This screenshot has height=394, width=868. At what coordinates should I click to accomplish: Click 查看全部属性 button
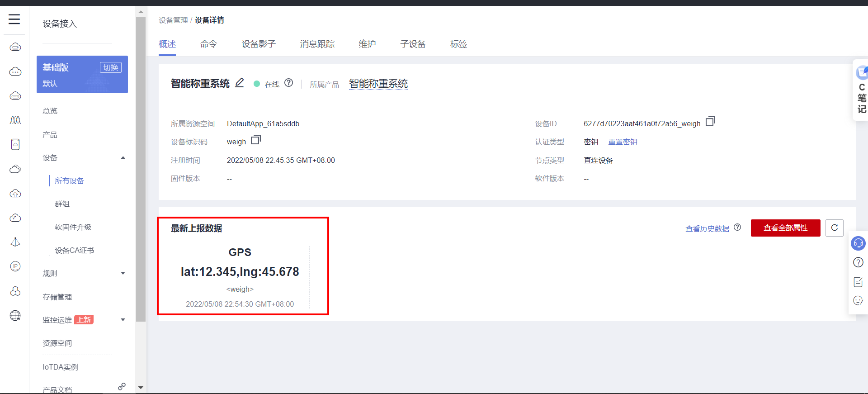786,228
